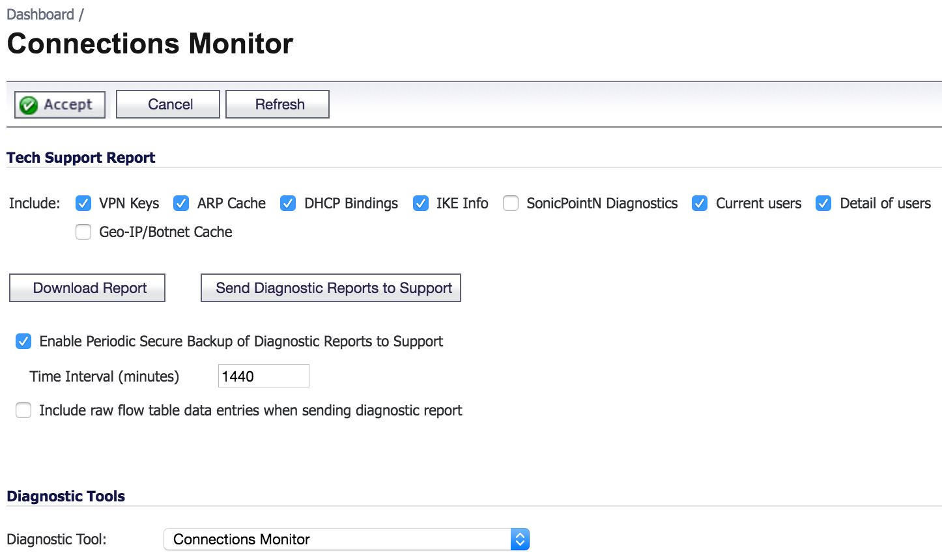
Task: Click the dropdown arrows beside Connections Monitor
Action: [520, 539]
